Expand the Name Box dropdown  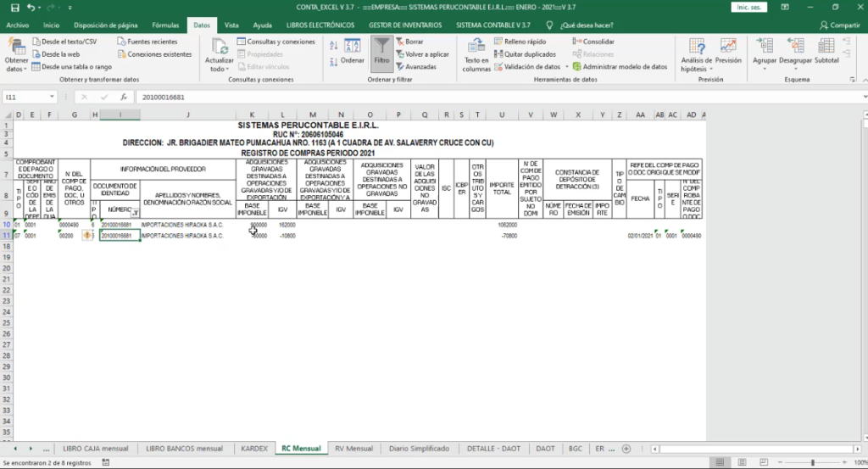[x=52, y=97]
